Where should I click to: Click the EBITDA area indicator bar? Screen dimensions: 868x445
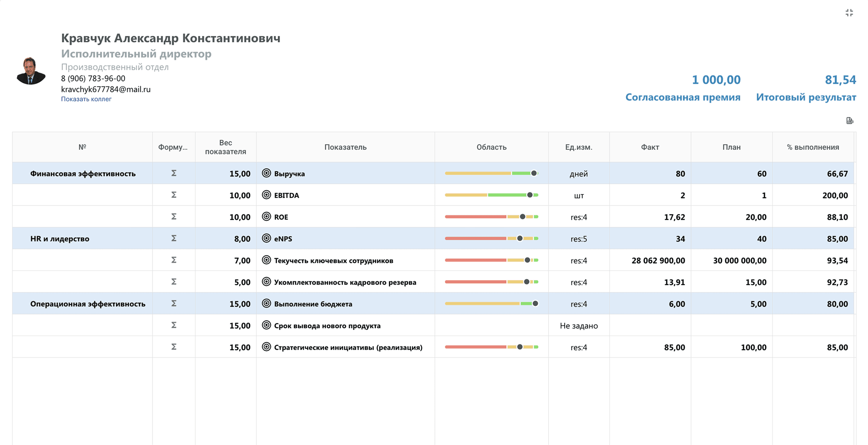491,195
